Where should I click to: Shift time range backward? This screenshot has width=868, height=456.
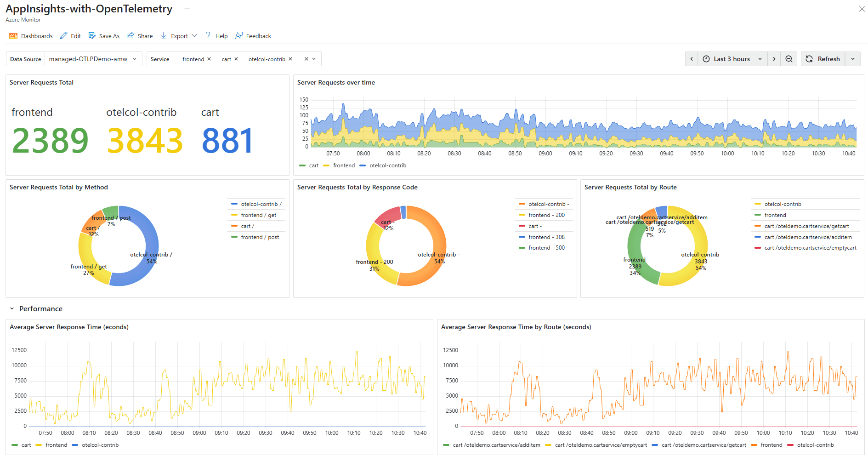[692, 59]
